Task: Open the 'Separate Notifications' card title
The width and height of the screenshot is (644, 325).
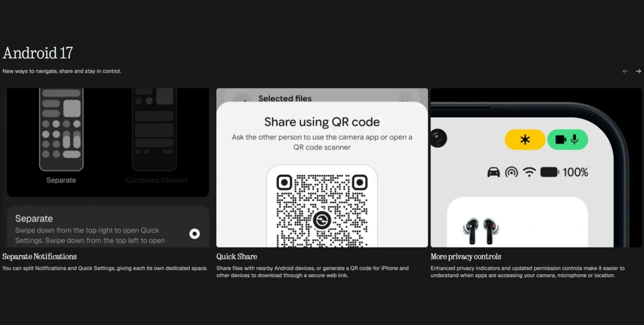Action: pos(39,256)
